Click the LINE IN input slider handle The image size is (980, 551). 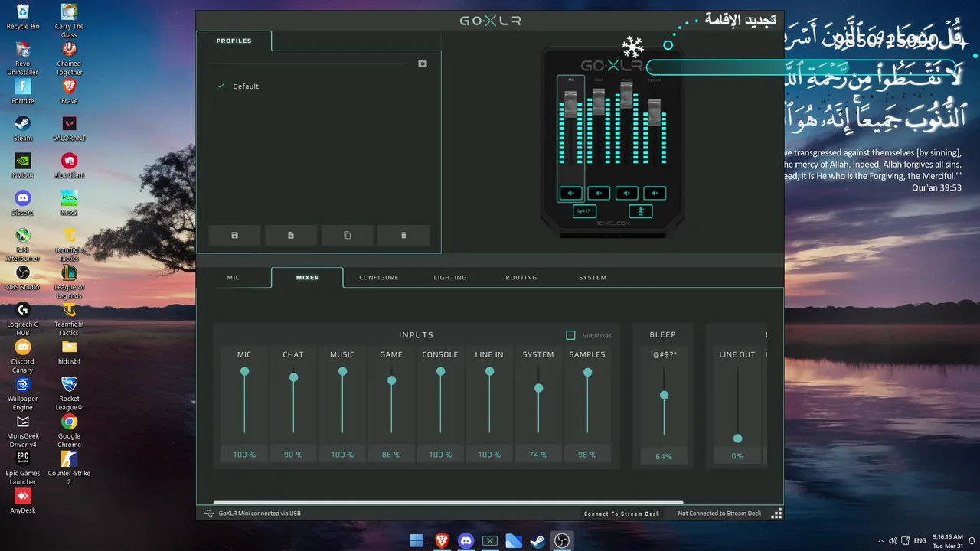point(489,371)
